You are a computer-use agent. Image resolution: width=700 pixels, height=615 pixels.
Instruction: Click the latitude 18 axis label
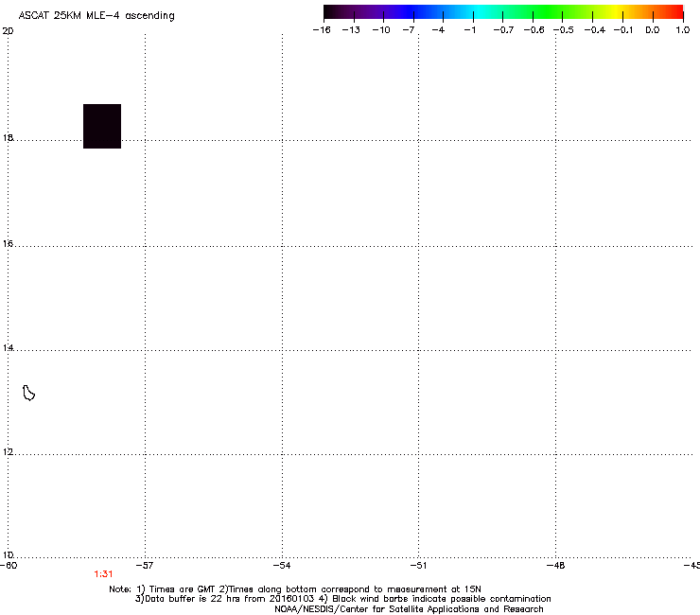coord(8,137)
